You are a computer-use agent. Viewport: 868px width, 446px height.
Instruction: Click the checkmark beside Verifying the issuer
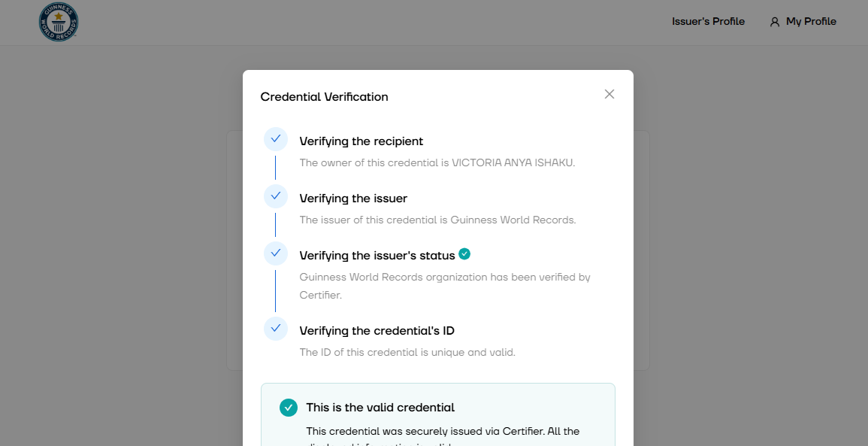point(276,196)
